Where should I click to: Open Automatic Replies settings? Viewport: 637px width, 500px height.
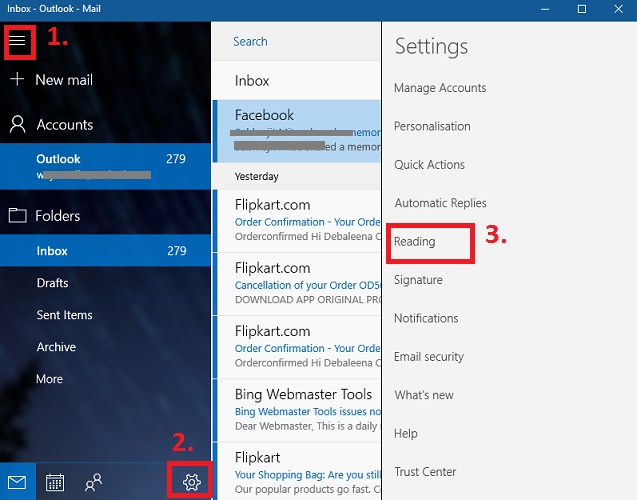(x=440, y=203)
